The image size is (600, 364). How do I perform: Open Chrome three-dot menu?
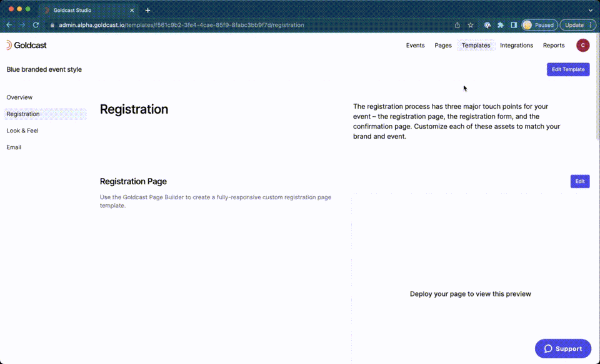coord(591,25)
